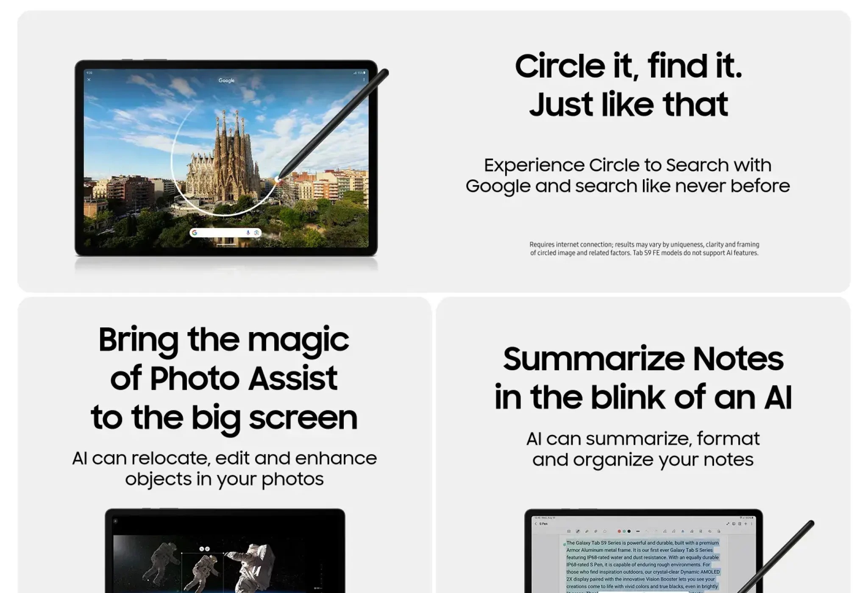This screenshot has height=593, width=868.
Task: Click the Sagrada Familia tablet image
Action: click(x=226, y=158)
